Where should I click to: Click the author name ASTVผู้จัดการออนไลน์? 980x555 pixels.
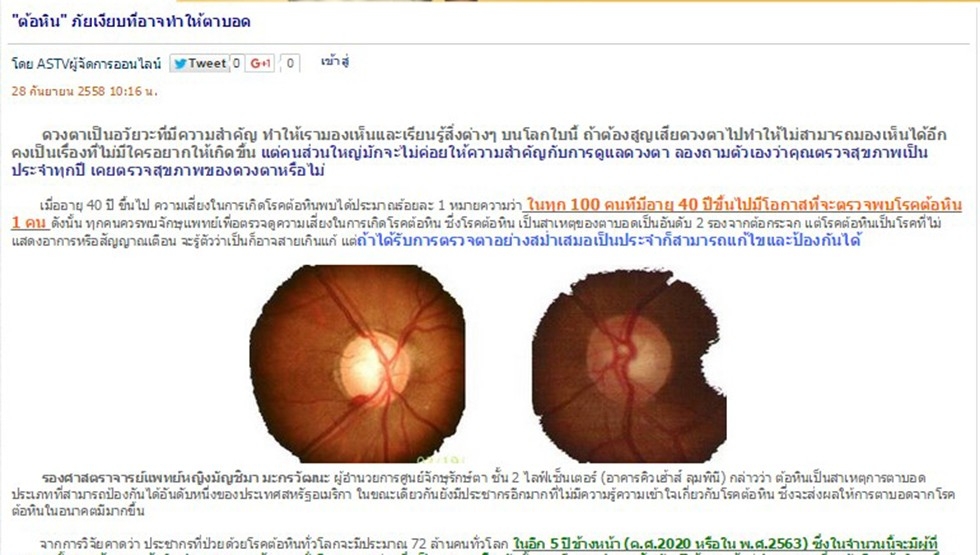98,64
